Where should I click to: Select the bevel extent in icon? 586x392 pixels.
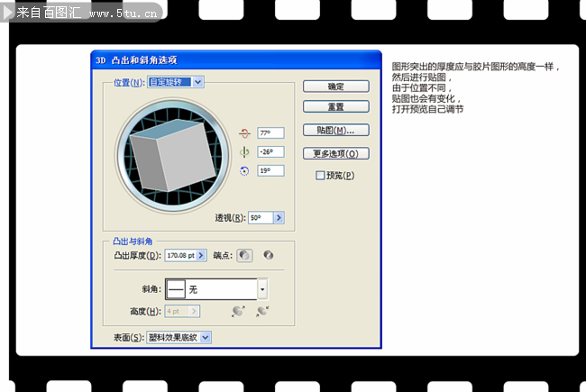(262, 311)
